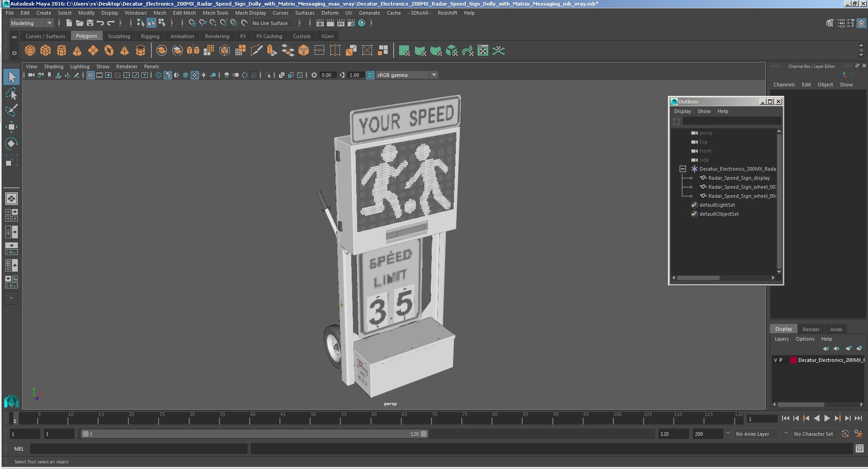Jump to end of playback range
This screenshot has width=868, height=469.
858,418
